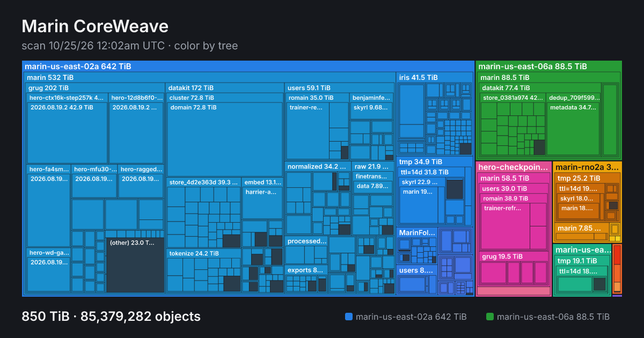Select the 'harrier-a...' cell
Screen dimensions: 644x338
(x=262, y=203)
